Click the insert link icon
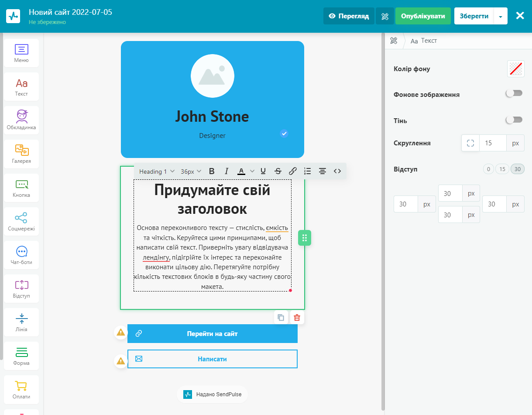The width and height of the screenshot is (532, 415). pyautogui.click(x=293, y=171)
